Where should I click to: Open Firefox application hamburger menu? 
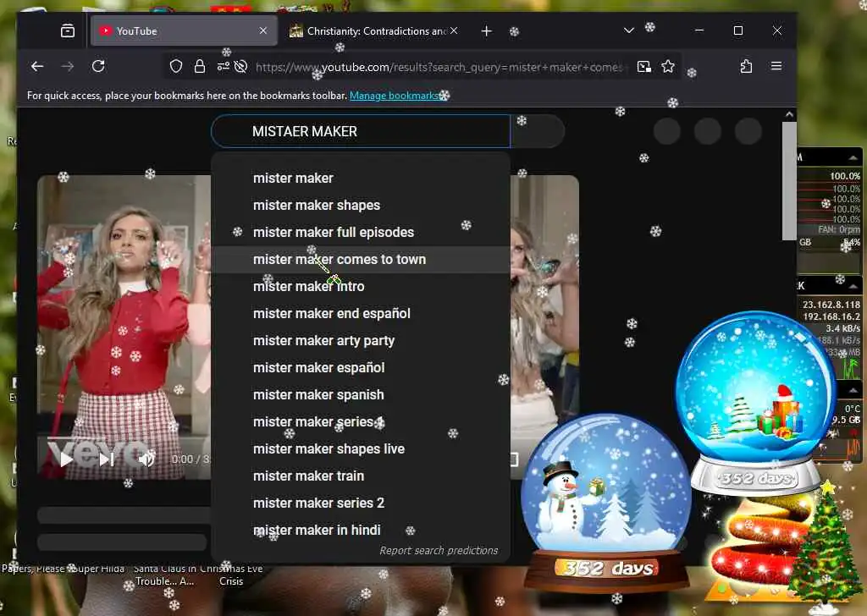(x=776, y=66)
